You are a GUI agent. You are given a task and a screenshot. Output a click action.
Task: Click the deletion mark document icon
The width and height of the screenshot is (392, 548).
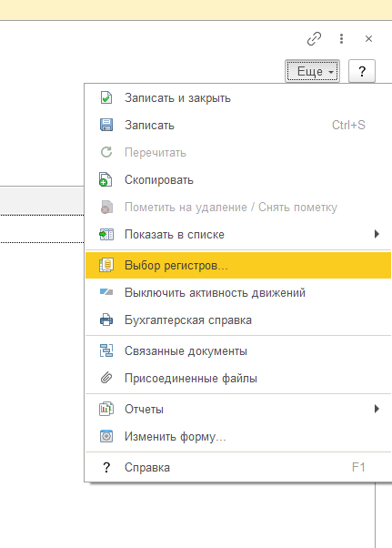(106, 207)
